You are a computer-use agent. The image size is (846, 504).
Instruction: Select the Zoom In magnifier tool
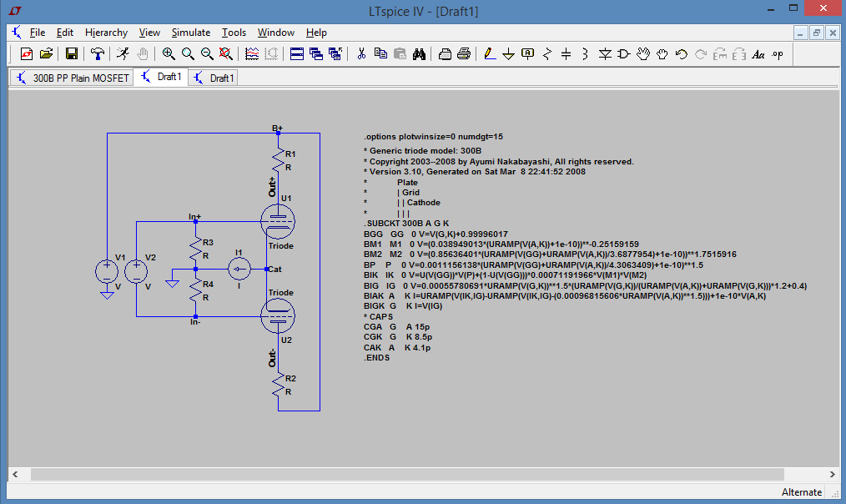[x=169, y=54]
